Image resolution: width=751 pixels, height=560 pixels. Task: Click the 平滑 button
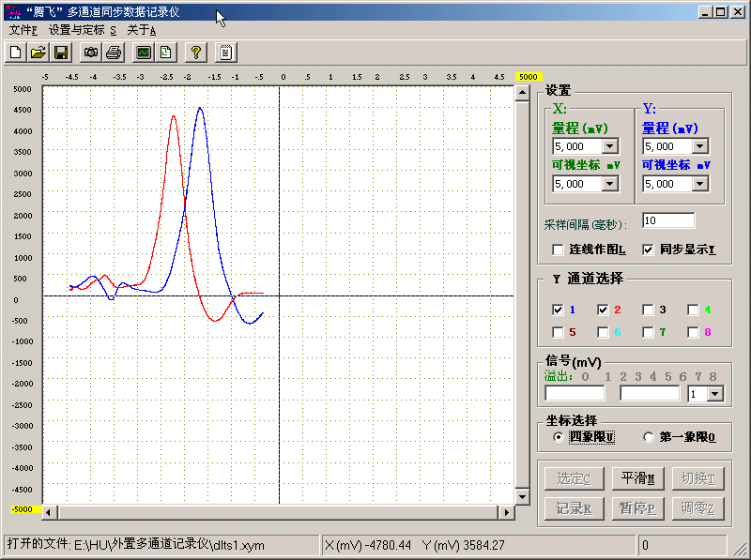tap(637, 478)
